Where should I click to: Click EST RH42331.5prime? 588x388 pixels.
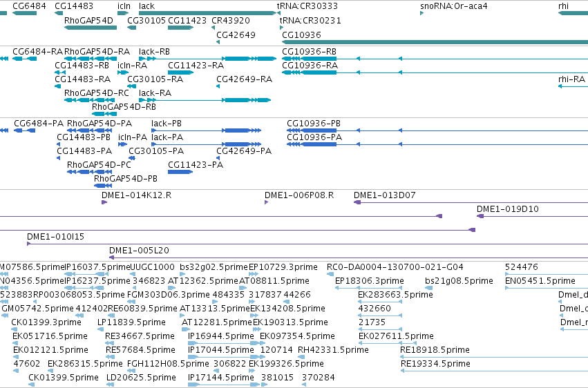tap(333, 350)
